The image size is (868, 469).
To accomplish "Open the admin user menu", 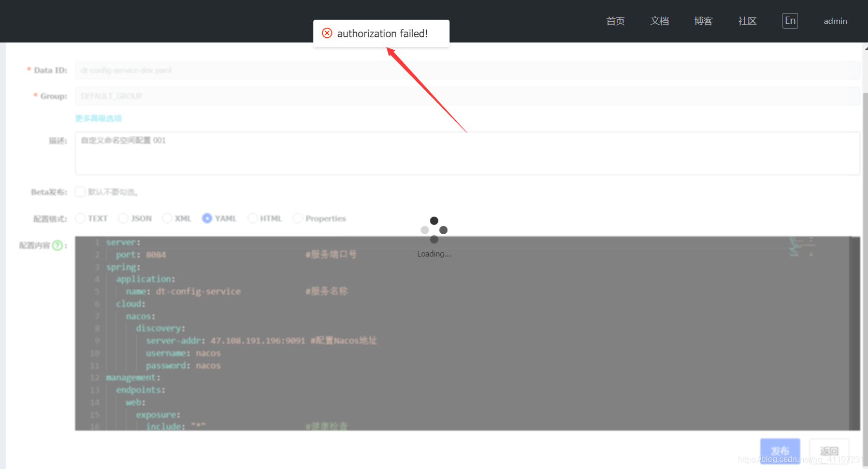I will pyautogui.click(x=835, y=21).
